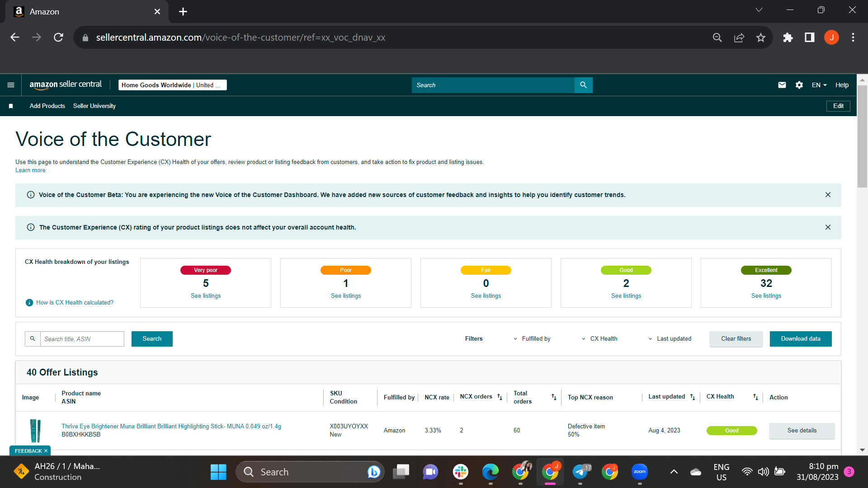This screenshot has height=488, width=868.
Task: Click into the Search title, ASIN field
Action: [82, 339]
